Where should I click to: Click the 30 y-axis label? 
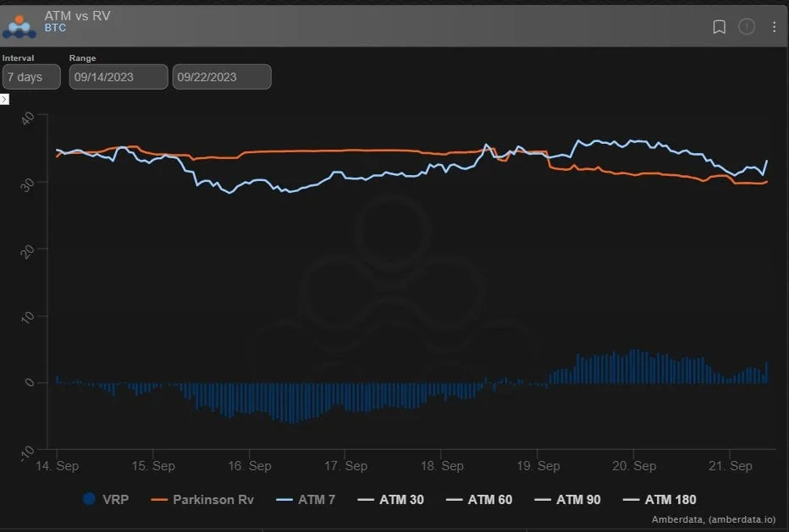27,185
